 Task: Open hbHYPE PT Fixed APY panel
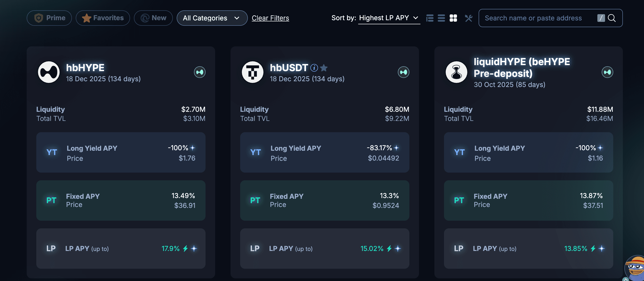click(x=121, y=200)
